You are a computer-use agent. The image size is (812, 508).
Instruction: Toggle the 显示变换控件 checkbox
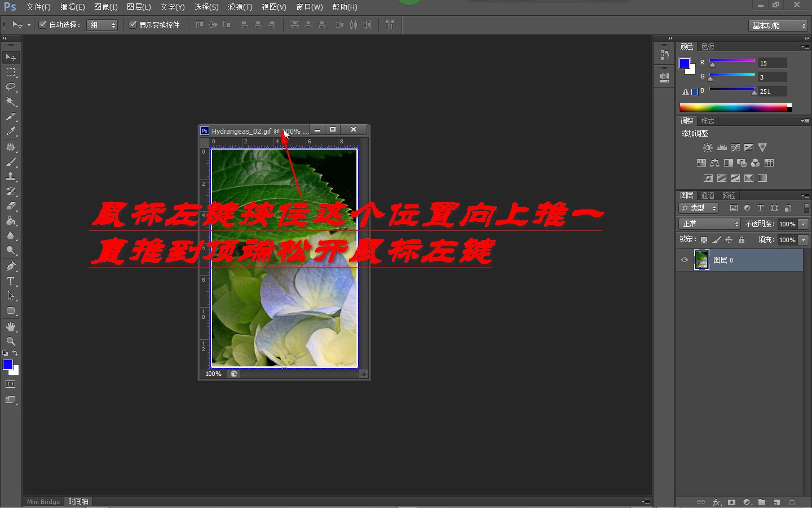click(x=133, y=24)
